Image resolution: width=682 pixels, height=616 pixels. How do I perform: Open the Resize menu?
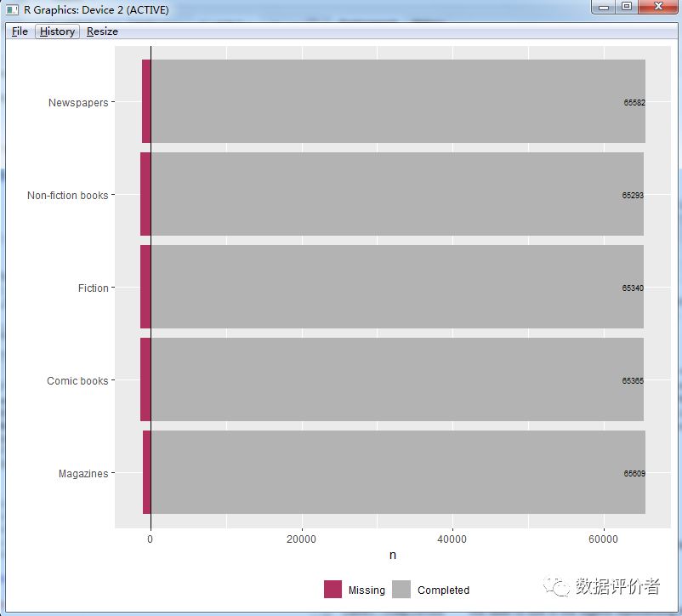102,31
